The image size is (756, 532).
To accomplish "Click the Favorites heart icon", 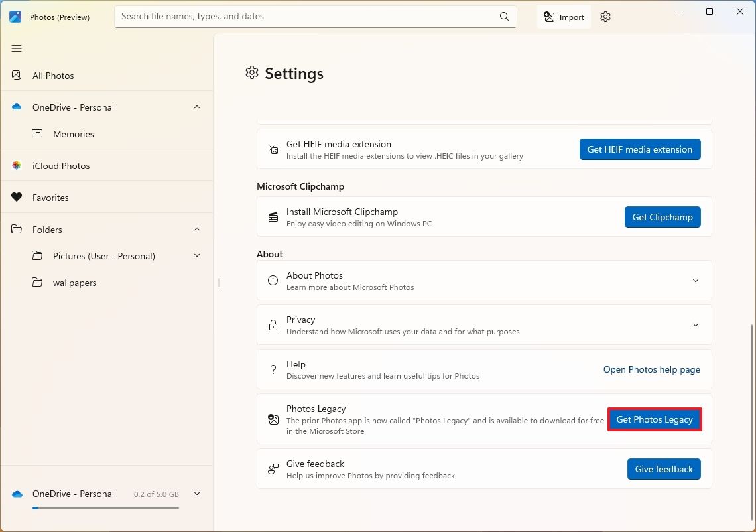I will (17, 198).
